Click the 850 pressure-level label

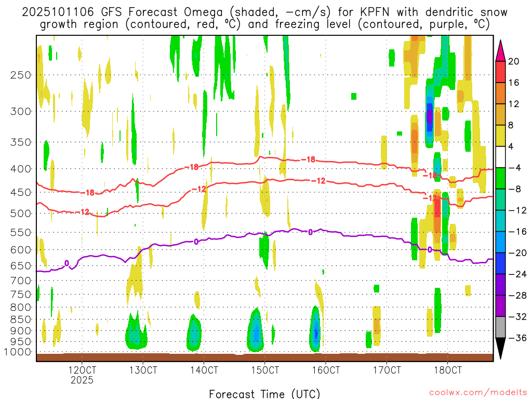tap(21, 320)
